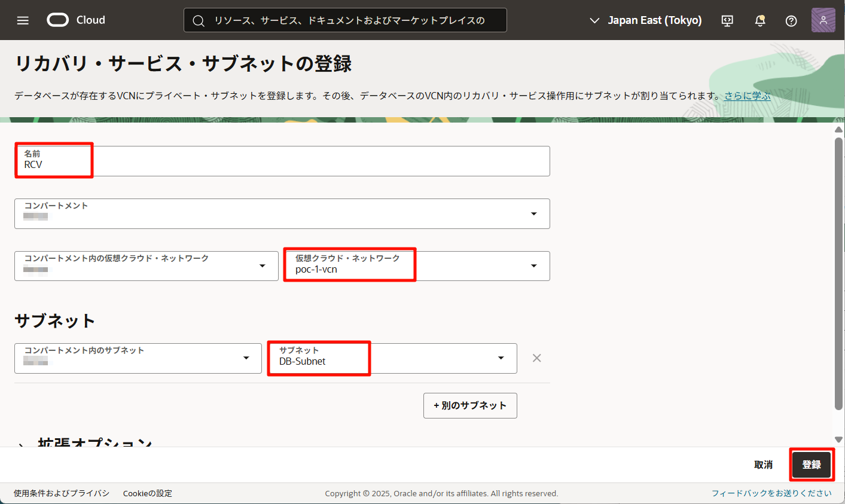Click the page title リカバリ・サービス・サブネットの登録
Screen dimensions: 845x504
pyautogui.click(x=184, y=63)
